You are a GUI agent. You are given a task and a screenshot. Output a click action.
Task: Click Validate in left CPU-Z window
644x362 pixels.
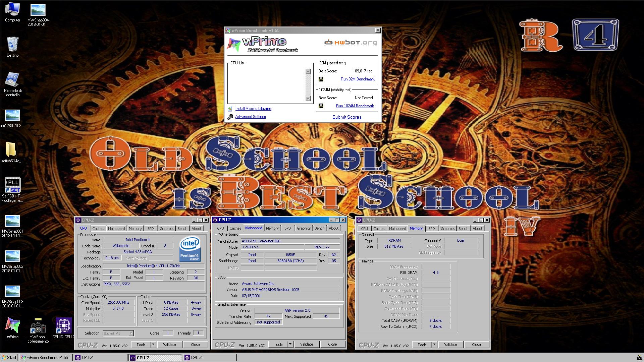pos(169,345)
